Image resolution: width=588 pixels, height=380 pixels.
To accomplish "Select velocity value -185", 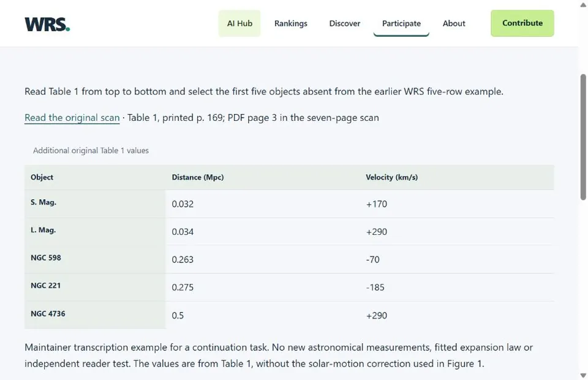I will [375, 287].
